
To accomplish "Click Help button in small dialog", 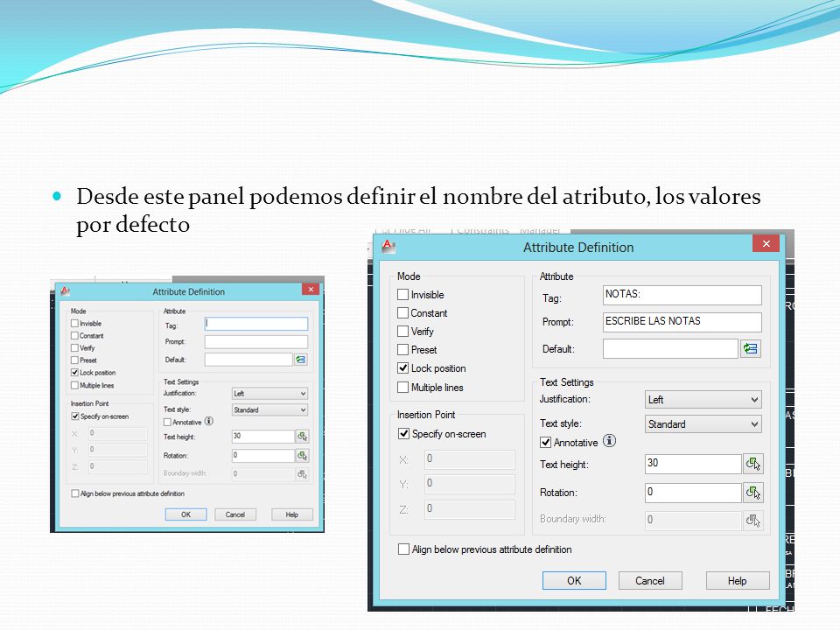I will (x=292, y=514).
